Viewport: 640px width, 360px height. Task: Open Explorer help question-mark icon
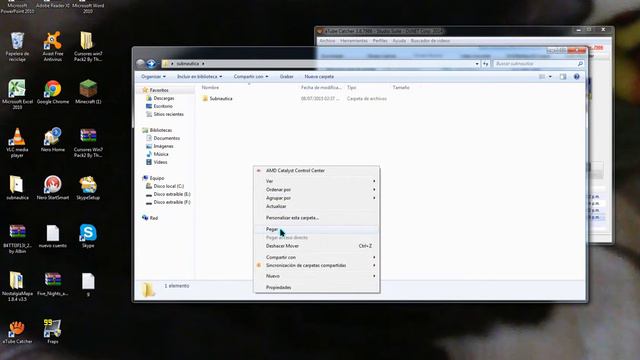pyautogui.click(x=576, y=76)
